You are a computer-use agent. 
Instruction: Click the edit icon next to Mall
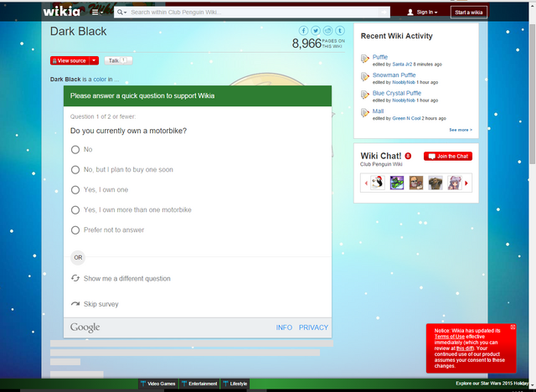[365, 113]
